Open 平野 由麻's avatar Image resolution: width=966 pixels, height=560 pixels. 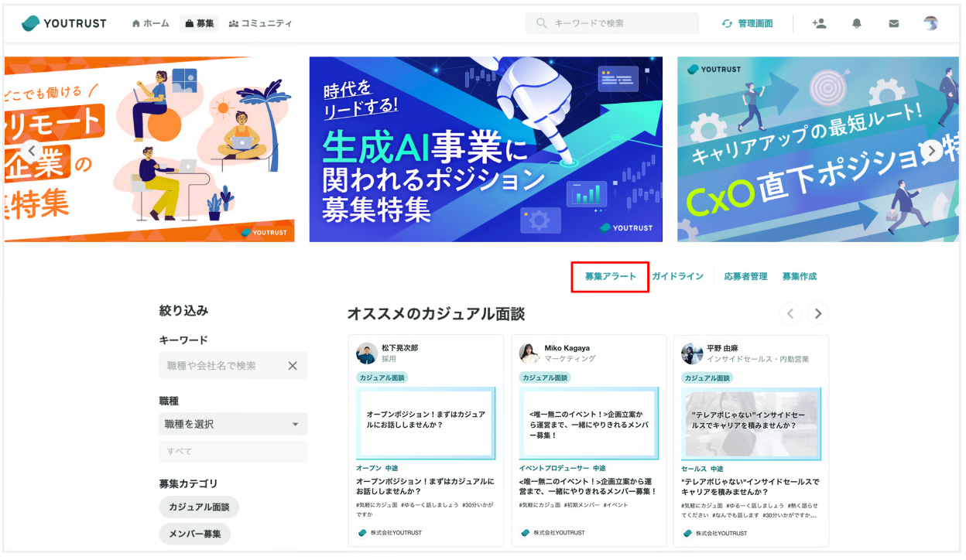pyautogui.click(x=692, y=353)
